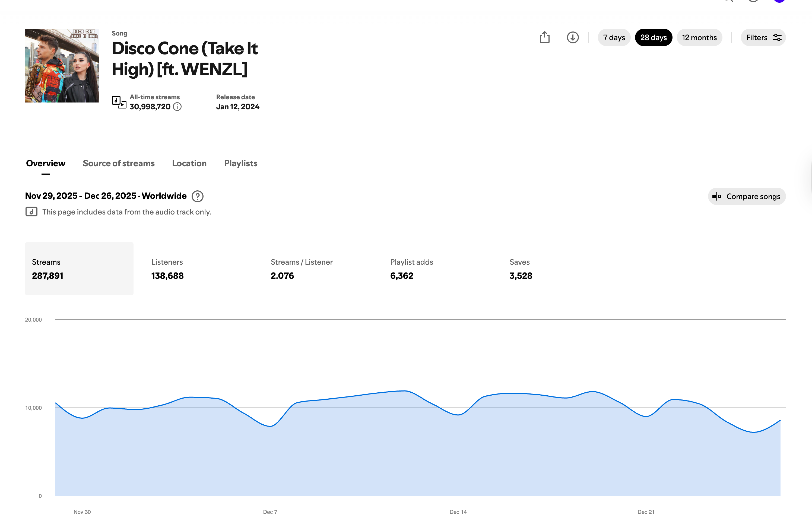Click the help icon next to the date range
This screenshot has width=812, height=519.
pyautogui.click(x=197, y=196)
